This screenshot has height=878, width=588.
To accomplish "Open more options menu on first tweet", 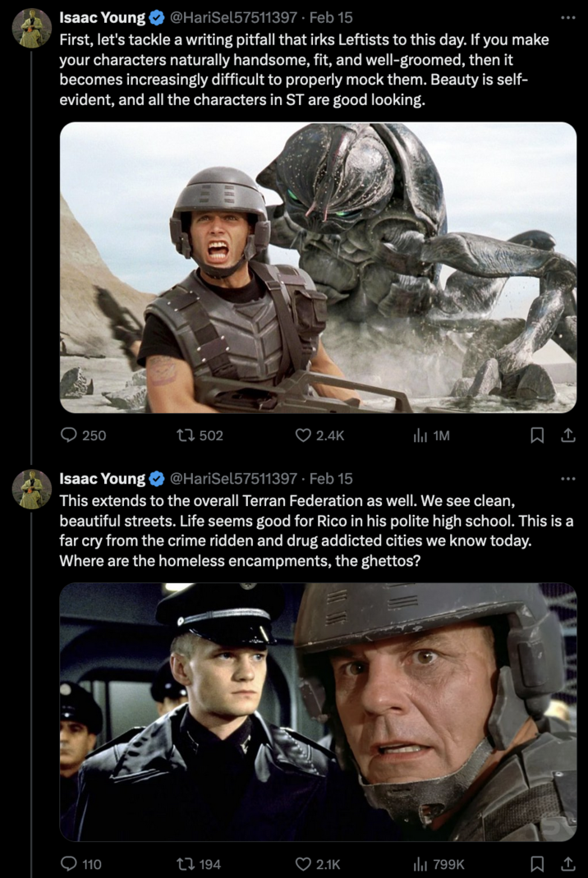I will pos(567,16).
